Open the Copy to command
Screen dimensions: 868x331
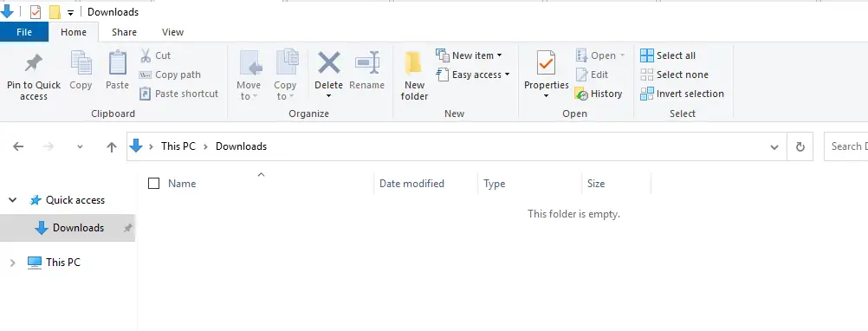click(285, 75)
